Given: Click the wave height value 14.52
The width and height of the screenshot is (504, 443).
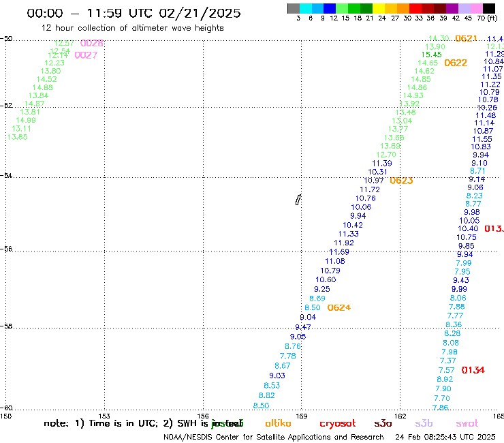Looking at the screenshot, I should [46, 79].
